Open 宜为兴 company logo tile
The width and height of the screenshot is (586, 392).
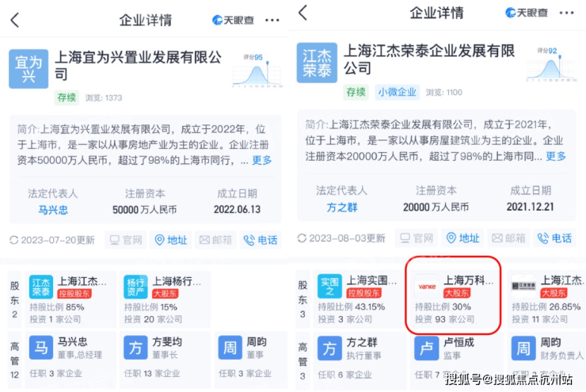29,69
